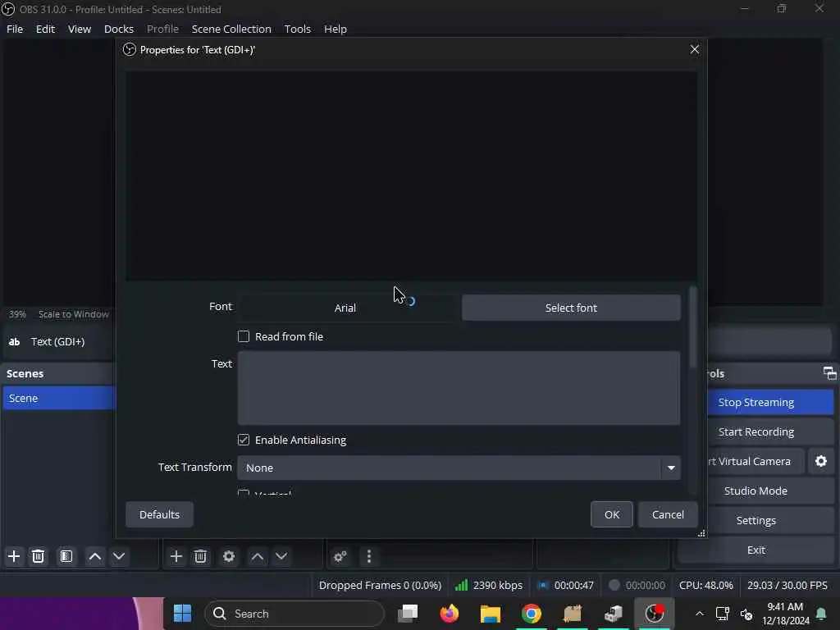The width and height of the screenshot is (840, 630).
Task: Enable the Read from file checkbox
Action: coord(244,336)
